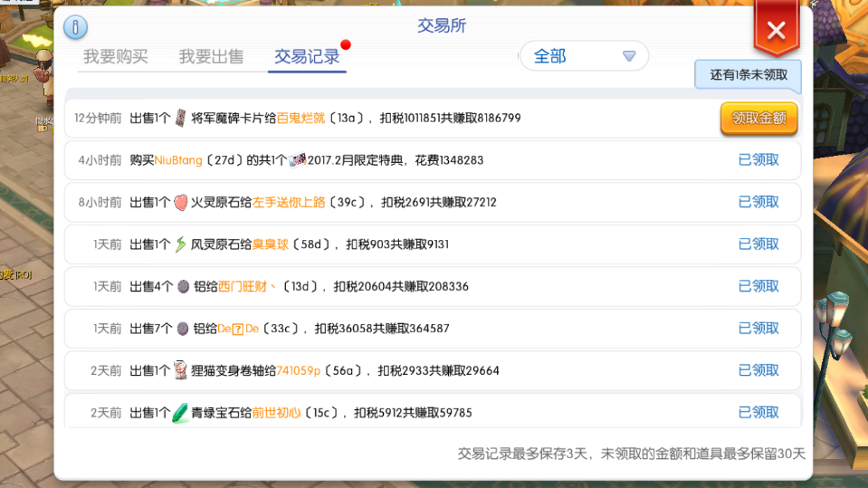Click 已领取 on the 风灵原石 row

click(x=759, y=244)
